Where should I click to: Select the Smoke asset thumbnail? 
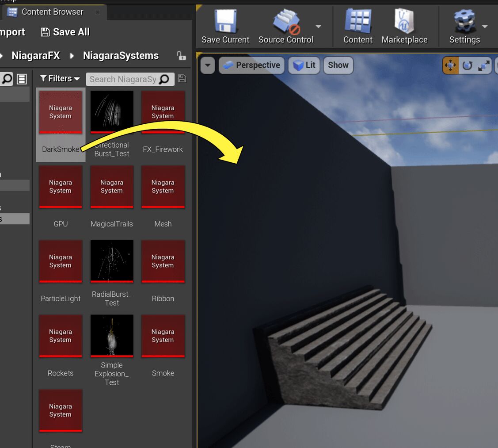[x=163, y=336]
